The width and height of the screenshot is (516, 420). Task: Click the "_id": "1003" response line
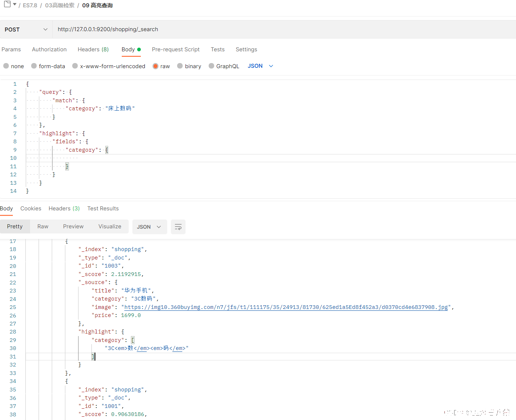101,266
